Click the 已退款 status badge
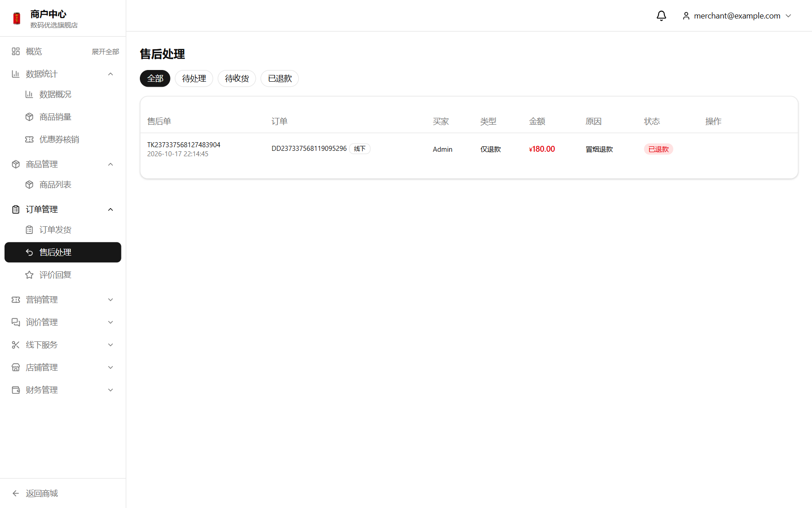The height and width of the screenshot is (508, 812). pos(659,149)
